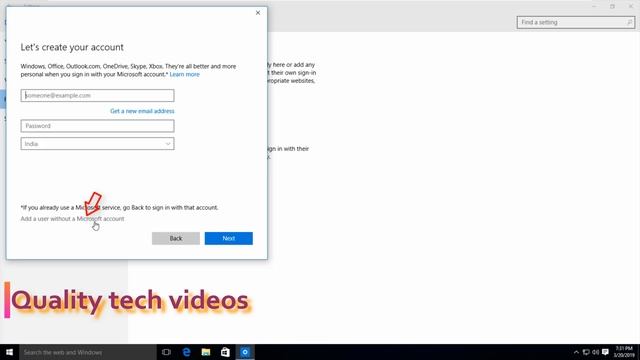Launch Microsoft Edge from the taskbar
The height and width of the screenshot is (360, 640).
186,352
